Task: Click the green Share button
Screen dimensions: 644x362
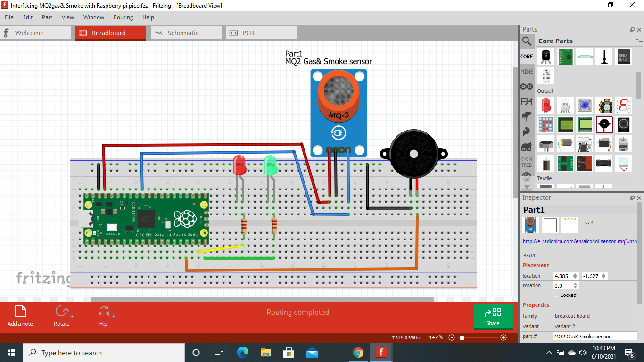Action: coord(493,317)
